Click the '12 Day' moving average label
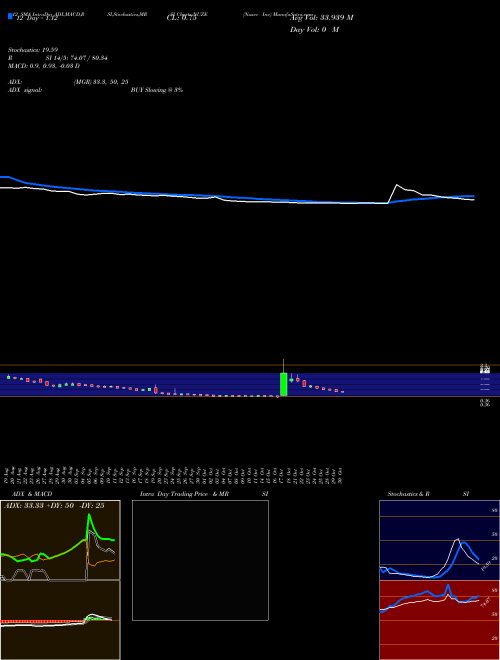Viewport: 500px width, 660px height. click(x=36, y=19)
